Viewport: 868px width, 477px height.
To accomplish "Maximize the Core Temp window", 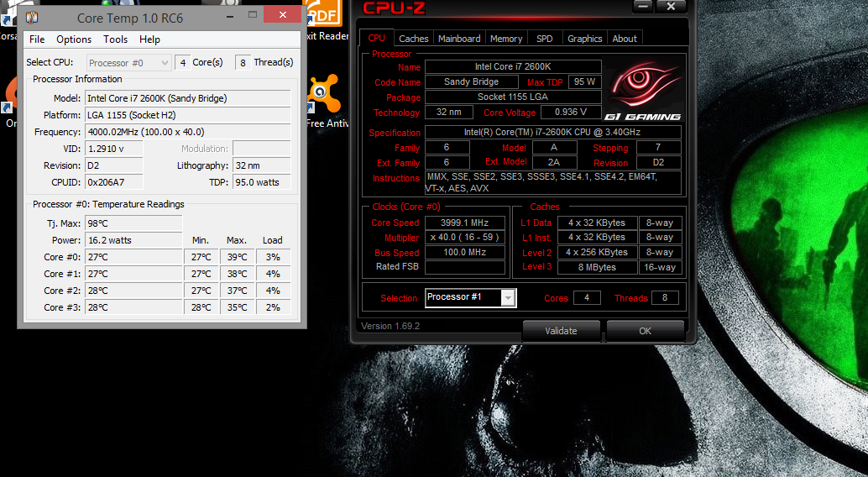I will 253,15.
